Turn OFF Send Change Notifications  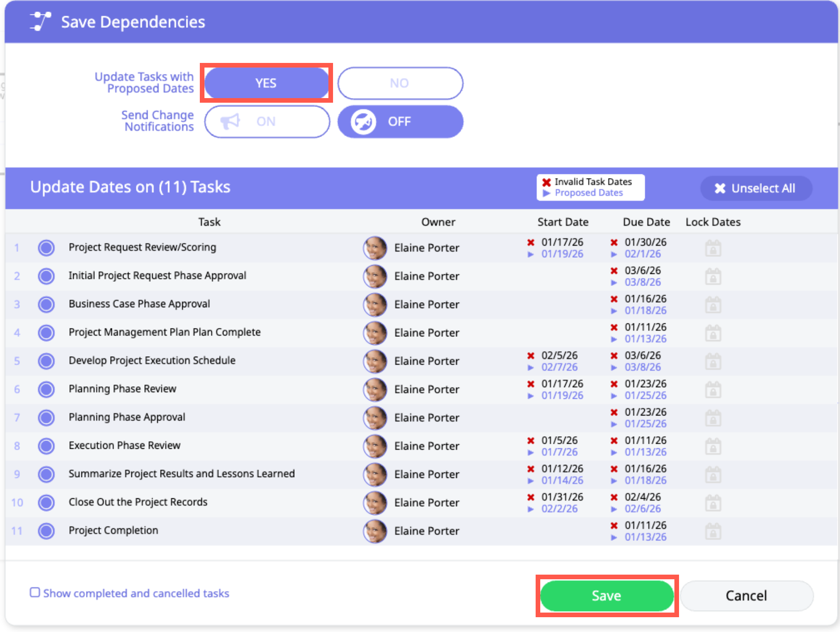coord(400,122)
